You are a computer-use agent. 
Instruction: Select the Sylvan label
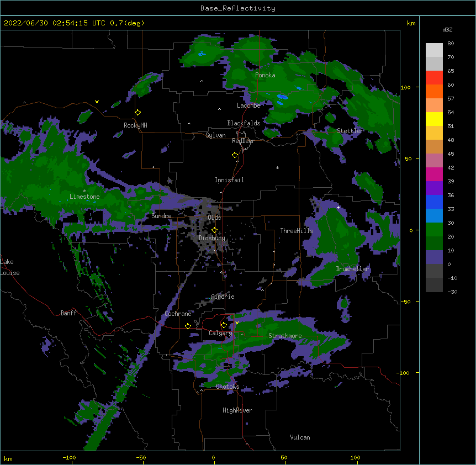click(x=215, y=135)
